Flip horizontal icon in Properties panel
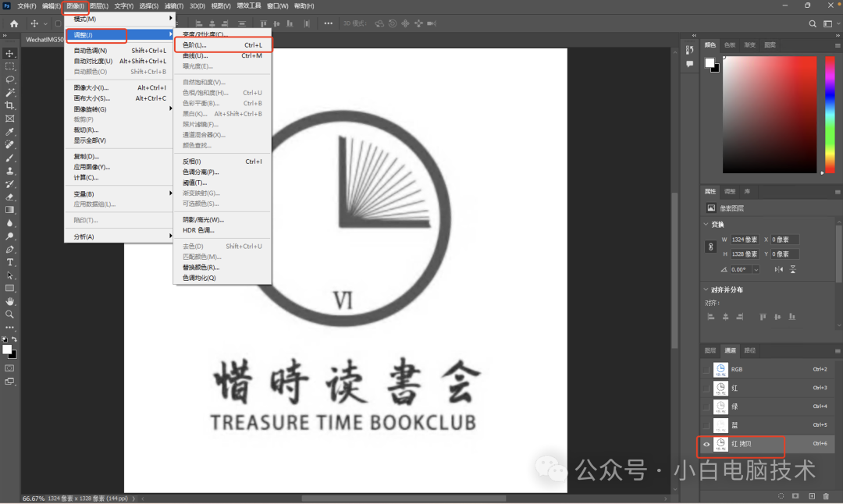This screenshot has width=843, height=504. (778, 269)
